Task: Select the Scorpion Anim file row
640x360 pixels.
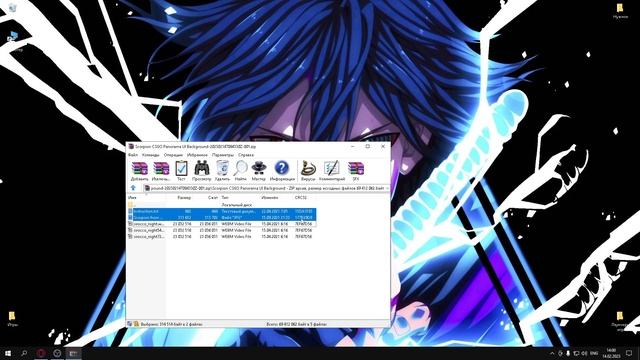Action: pyautogui.click(x=221, y=218)
